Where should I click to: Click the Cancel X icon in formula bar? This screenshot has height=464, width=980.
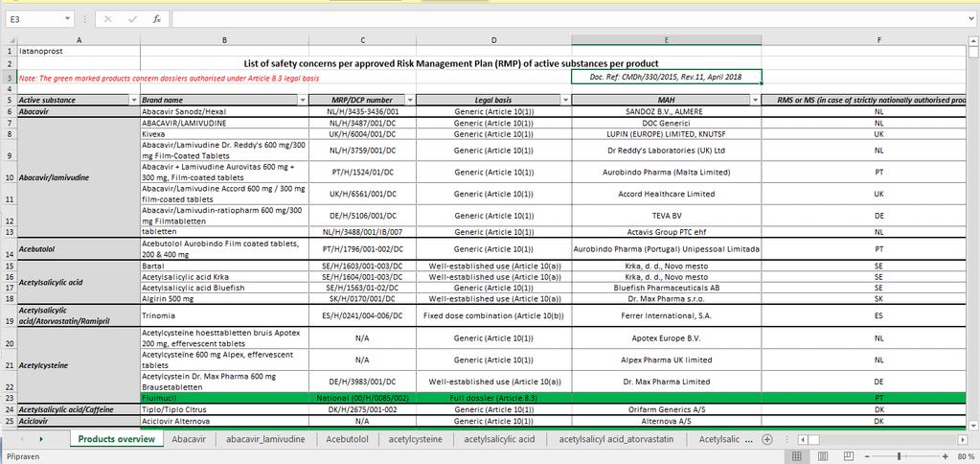pyautogui.click(x=108, y=19)
